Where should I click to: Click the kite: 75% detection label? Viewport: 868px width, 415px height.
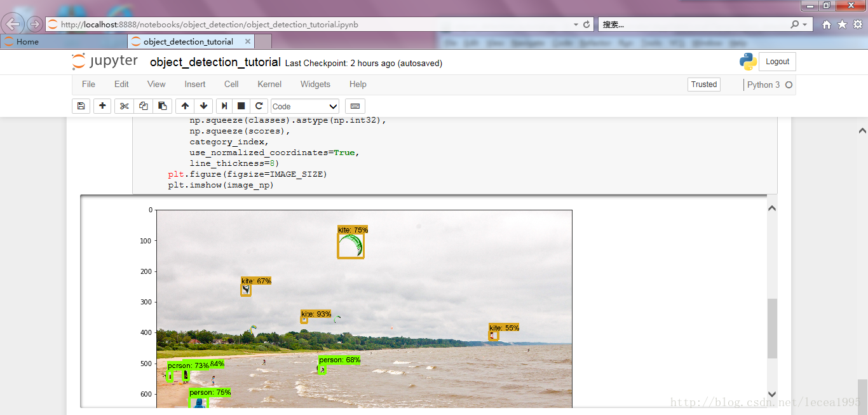(353, 229)
